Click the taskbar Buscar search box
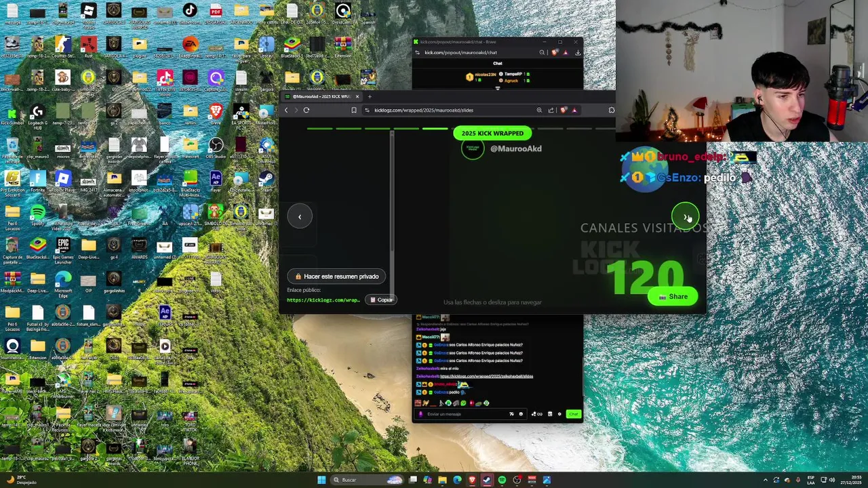868x488 pixels. (x=367, y=480)
